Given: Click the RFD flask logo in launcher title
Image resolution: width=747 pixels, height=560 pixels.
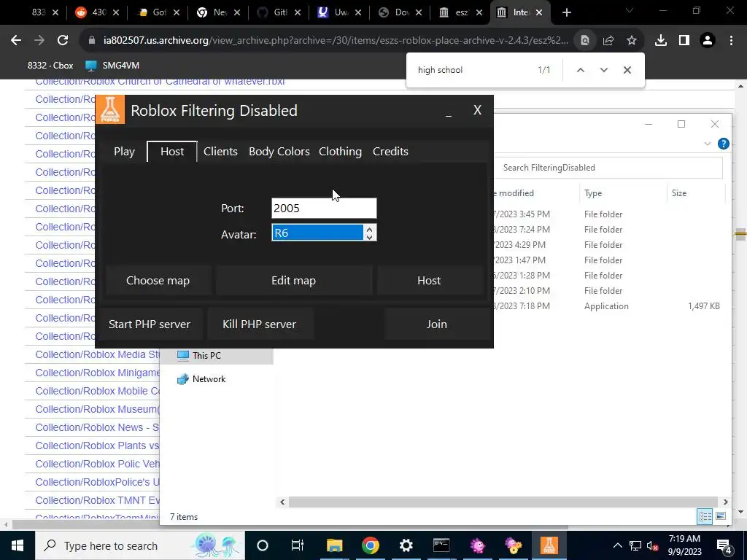Looking at the screenshot, I should pyautogui.click(x=110, y=109).
